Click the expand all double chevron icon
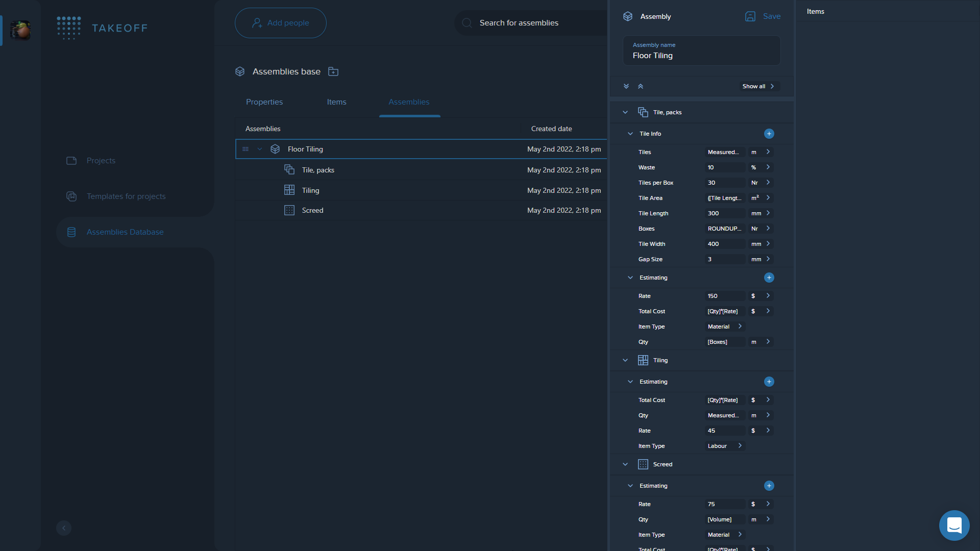 click(626, 86)
